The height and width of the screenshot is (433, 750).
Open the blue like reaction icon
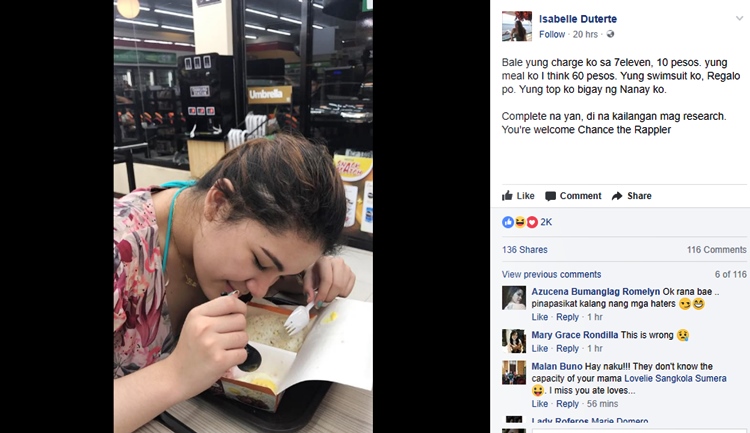[x=507, y=222]
